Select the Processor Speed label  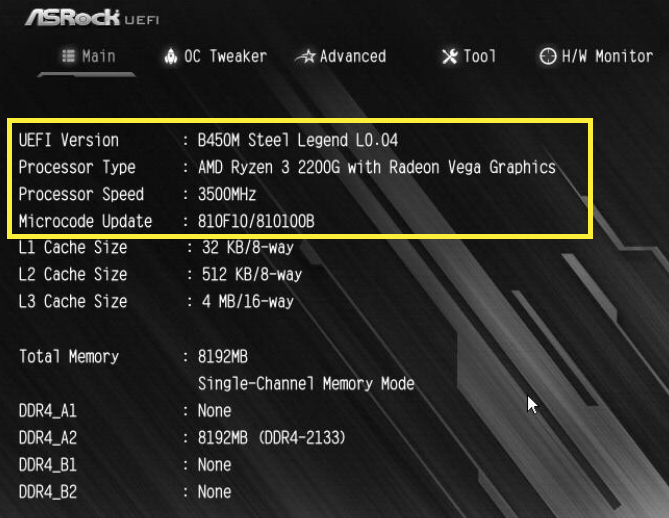click(81, 195)
